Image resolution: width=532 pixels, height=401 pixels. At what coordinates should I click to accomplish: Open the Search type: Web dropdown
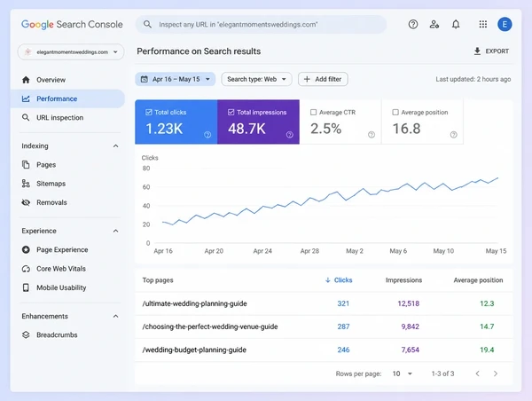coord(256,79)
